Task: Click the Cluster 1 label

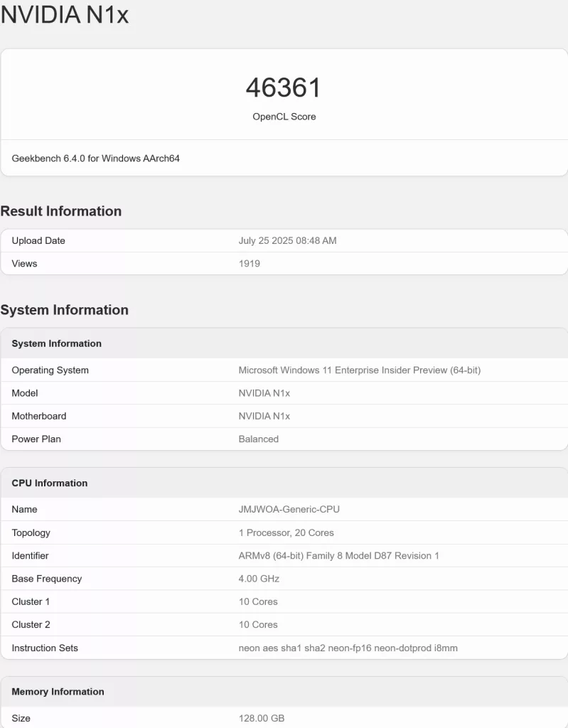Action: (x=31, y=601)
